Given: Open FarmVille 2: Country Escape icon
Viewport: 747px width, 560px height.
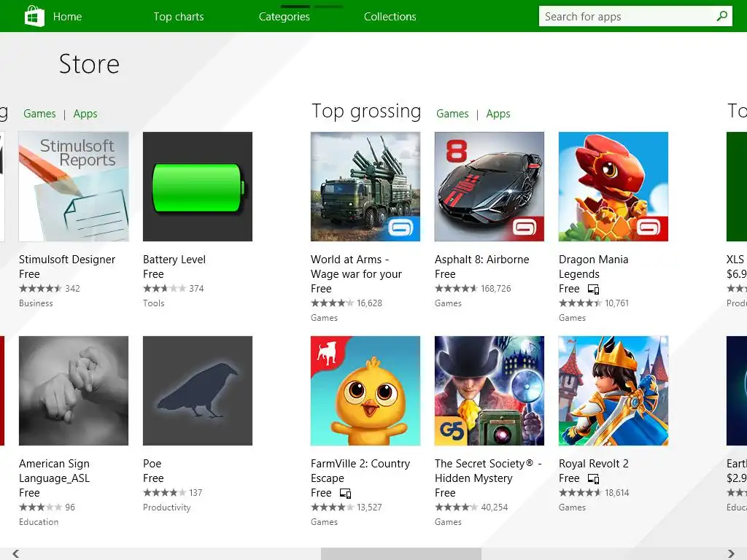Looking at the screenshot, I should (365, 391).
